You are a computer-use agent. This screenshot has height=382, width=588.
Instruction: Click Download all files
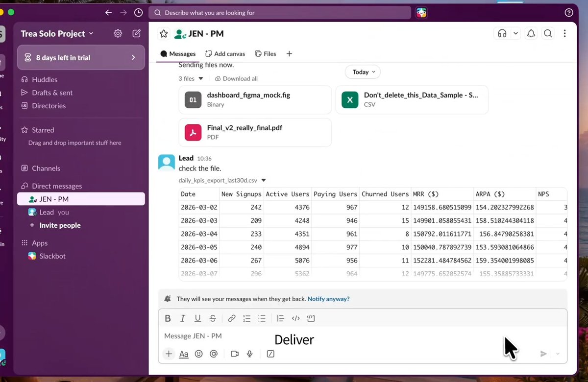236,78
